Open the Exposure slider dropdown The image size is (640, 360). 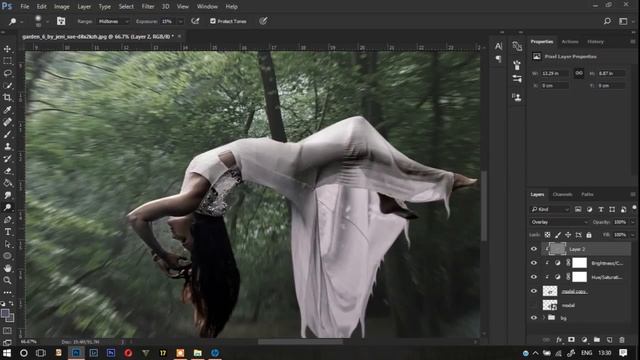tap(180, 21)
